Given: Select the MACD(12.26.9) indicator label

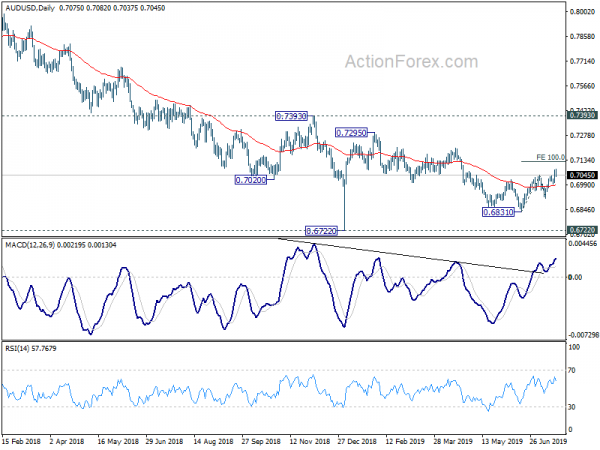Looking at the screenshot, I should click(30, 245).
